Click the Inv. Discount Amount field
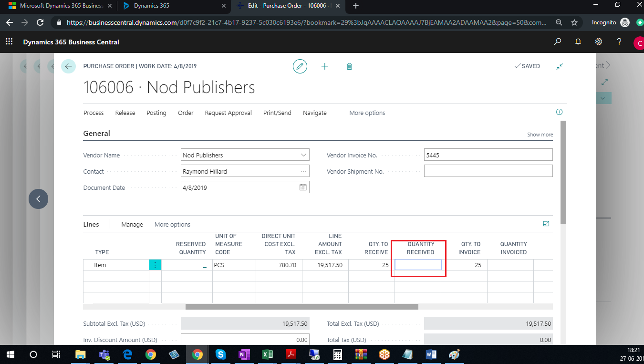This screenshot has height=364, width=644. tap(245, 340)
